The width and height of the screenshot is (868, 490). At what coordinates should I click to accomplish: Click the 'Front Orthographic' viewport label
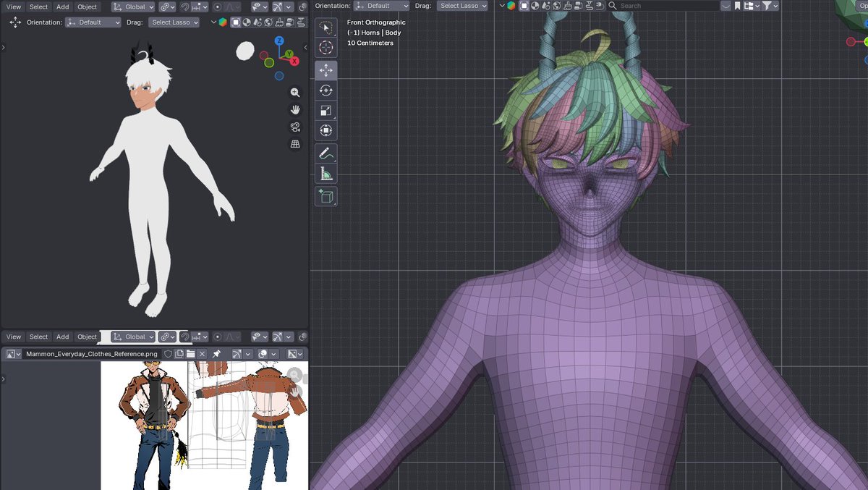[x=376, y=22]
